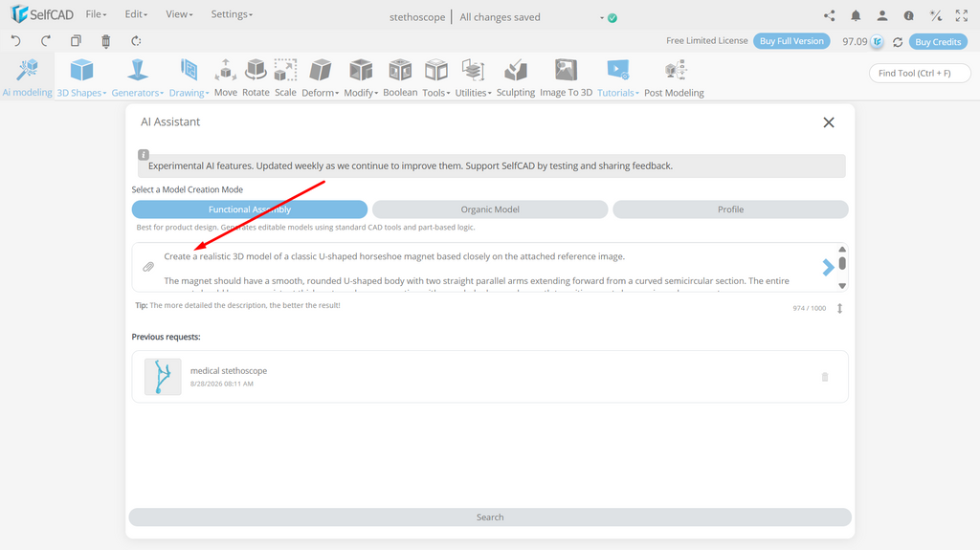Click Buy Full Version button
980x550 pixels.
[x=791, y=41]
